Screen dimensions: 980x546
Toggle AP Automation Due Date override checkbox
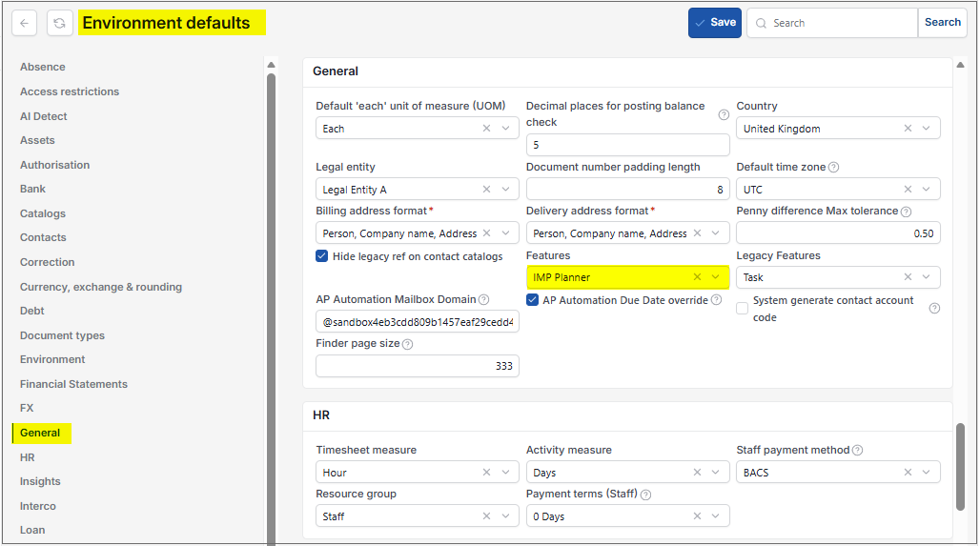pyautogui.click(x=533, y=300)
